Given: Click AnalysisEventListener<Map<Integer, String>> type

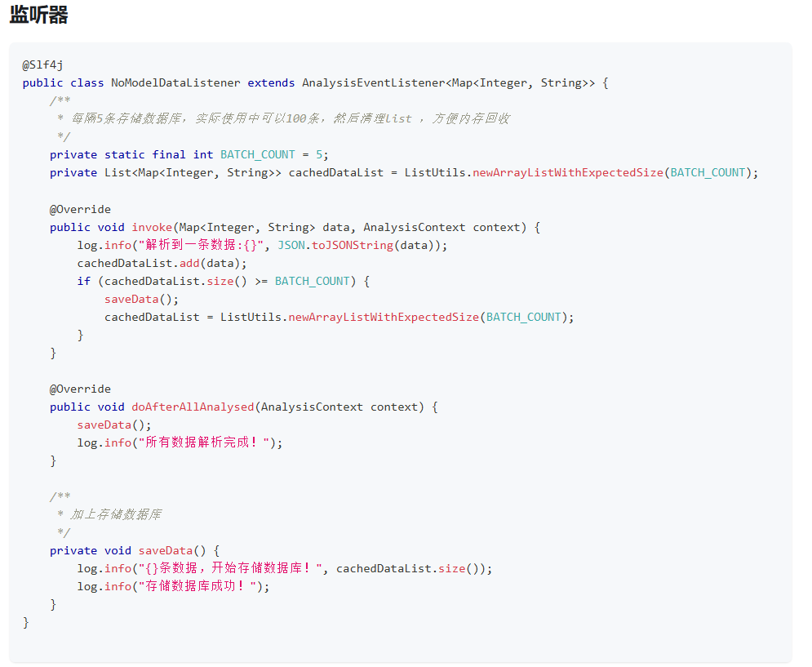Looking at the screenshot, I should (x=449, y=83).
